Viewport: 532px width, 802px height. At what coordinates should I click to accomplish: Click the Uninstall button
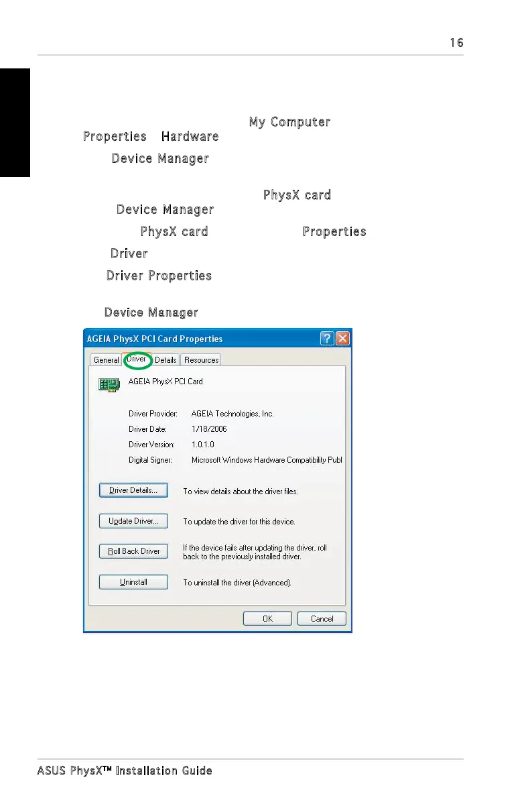(133, 582)
